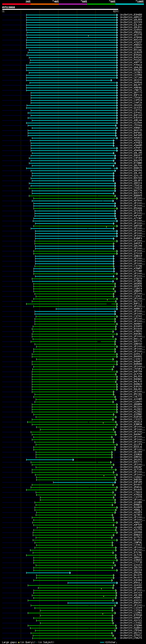
Task: Open hit UniRef100_A8MS37
Action: point(131,17)
